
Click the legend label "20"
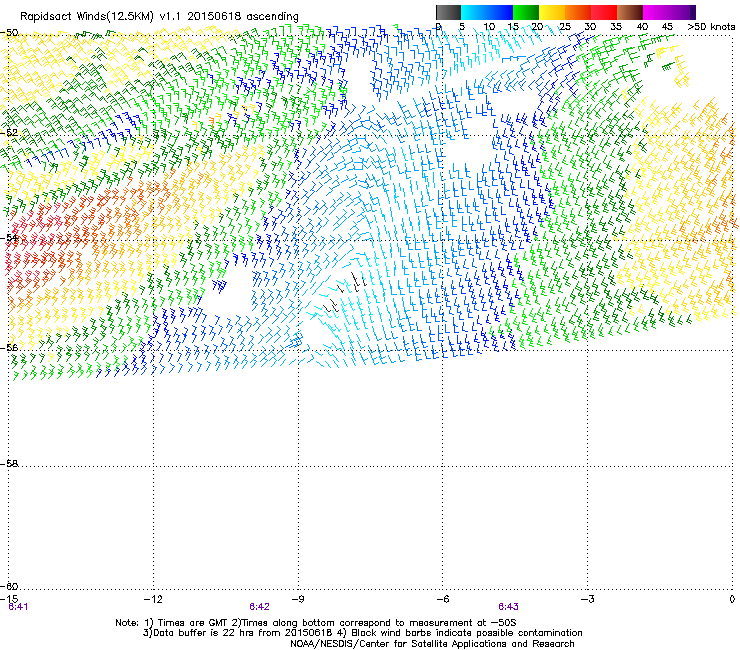point(538,27)
